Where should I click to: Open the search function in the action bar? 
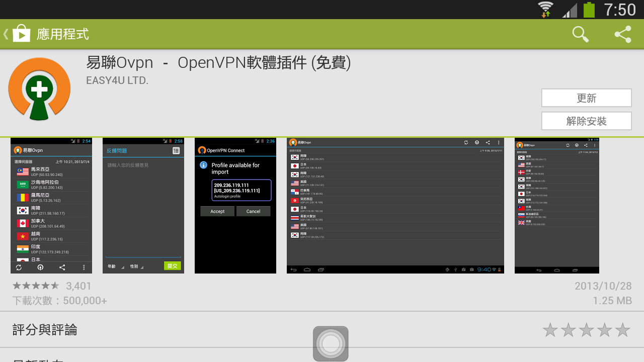point(580,34)
